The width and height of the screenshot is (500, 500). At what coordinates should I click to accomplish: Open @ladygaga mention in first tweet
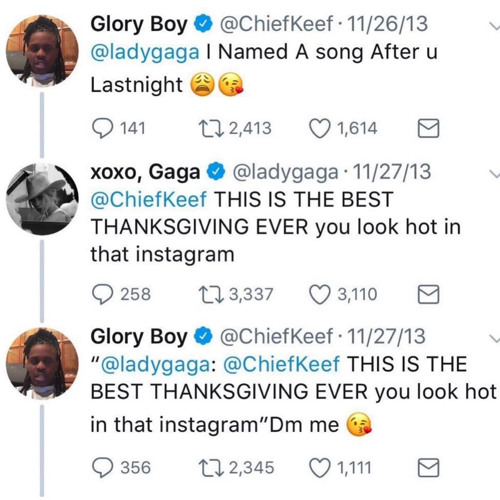pos(145,53)
